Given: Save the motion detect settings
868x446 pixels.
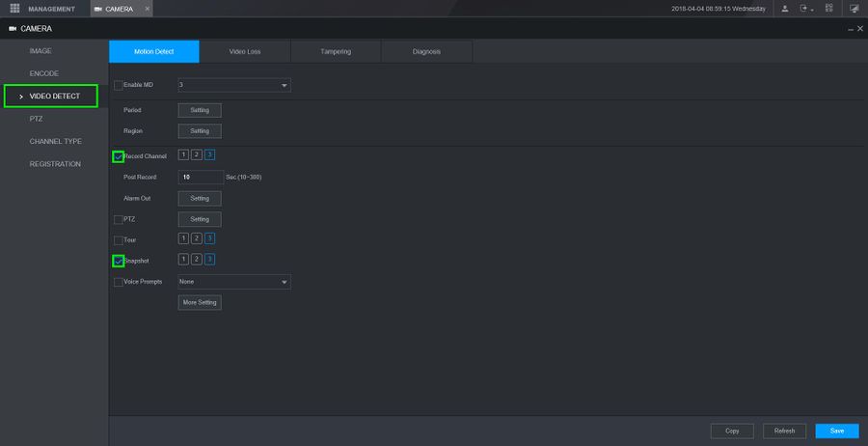Looking at the screenshot, I should click(837, 432).
